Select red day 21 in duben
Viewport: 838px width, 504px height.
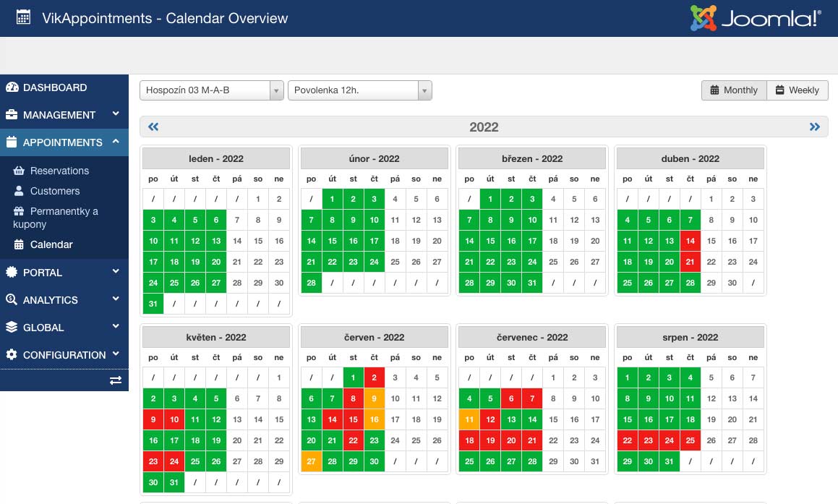tap(690, 262)
